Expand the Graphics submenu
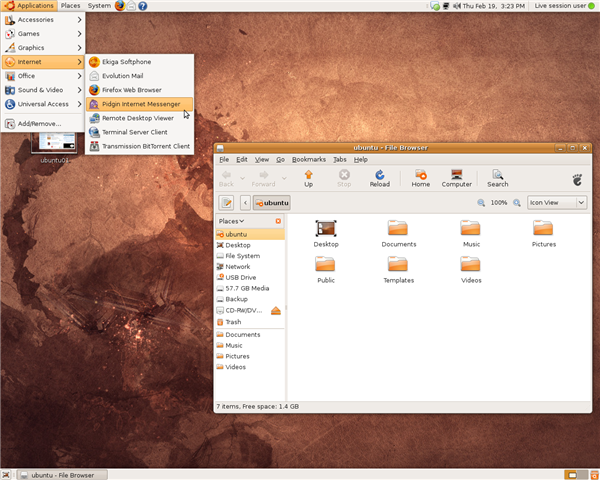Screen dimensions: 600x480 tap(43, 48)
